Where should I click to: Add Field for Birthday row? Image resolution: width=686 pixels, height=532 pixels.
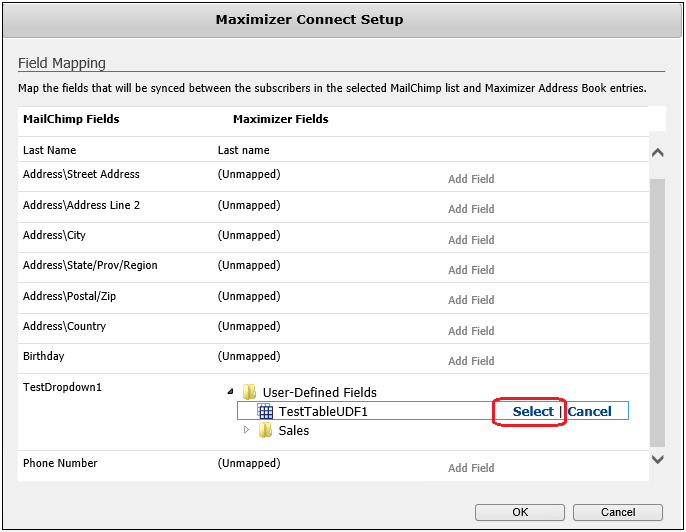471,361
